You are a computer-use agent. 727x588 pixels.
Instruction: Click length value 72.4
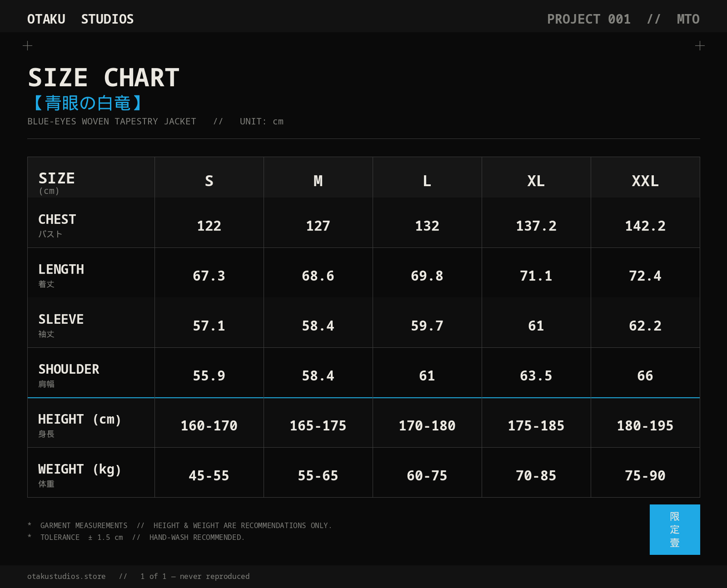[645, 276]
